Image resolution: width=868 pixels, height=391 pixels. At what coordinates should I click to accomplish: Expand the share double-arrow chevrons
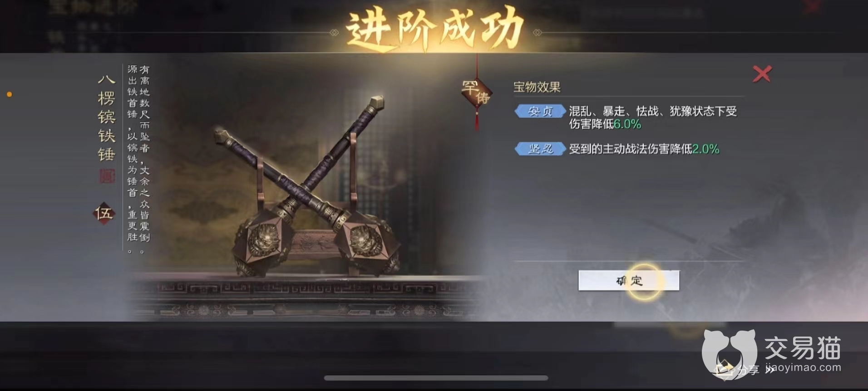tap(769, 370)
